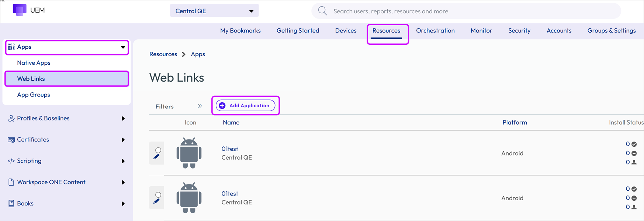Click the Profiles & Baselines person icon
This screenshot has width=644, height=221.
coord(11,118)
